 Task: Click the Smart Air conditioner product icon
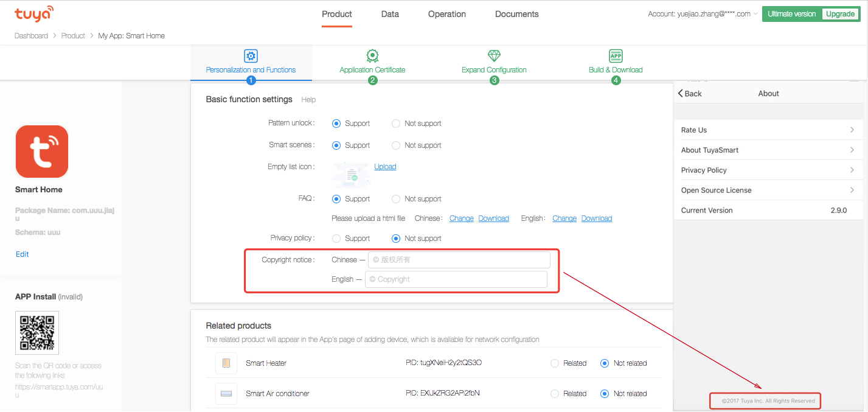click(x=226, y=394)
